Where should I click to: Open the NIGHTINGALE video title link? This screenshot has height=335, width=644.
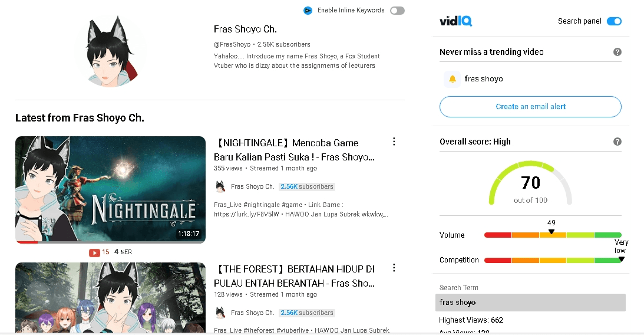click(x=294, y=150)
